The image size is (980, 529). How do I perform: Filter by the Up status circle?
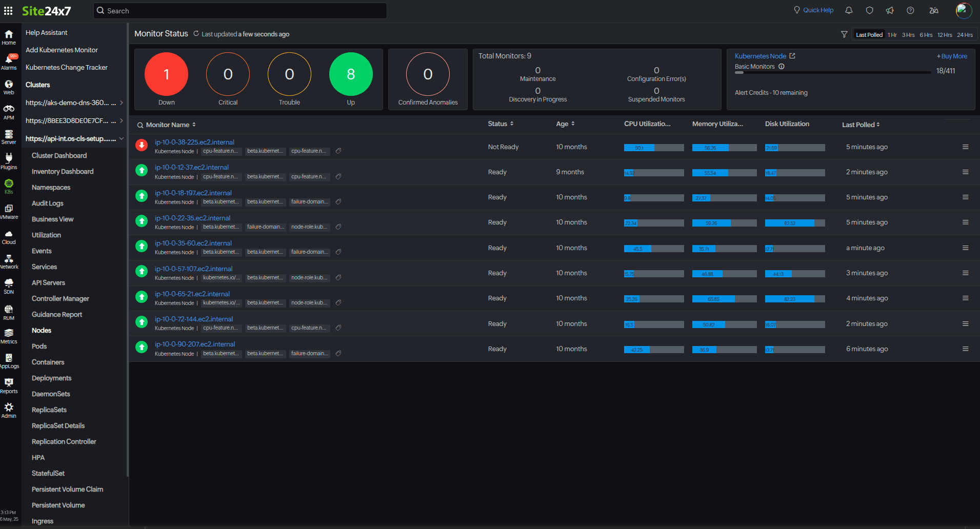pyautogui.click(x=351, y=74)
